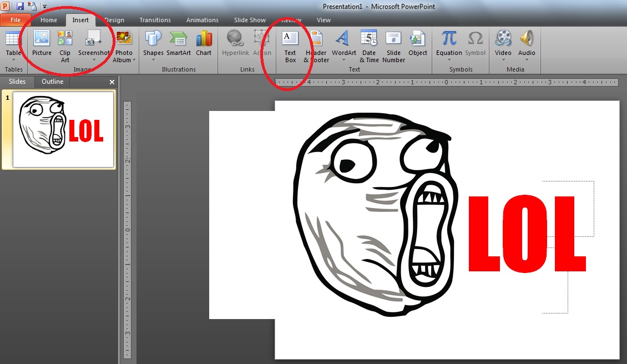Click the Equation pi icon
627x364 pixels.
[449, 38]
